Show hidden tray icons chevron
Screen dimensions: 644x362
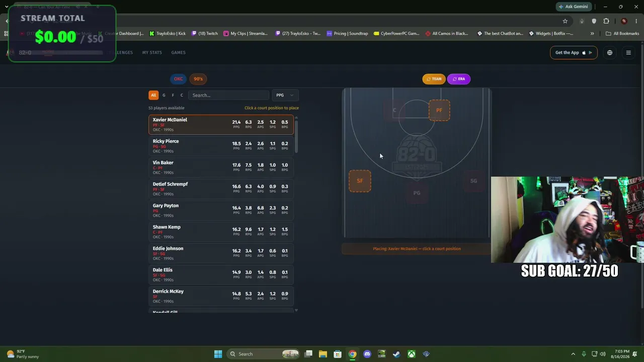pyautogui.click(x=573, y=354)
